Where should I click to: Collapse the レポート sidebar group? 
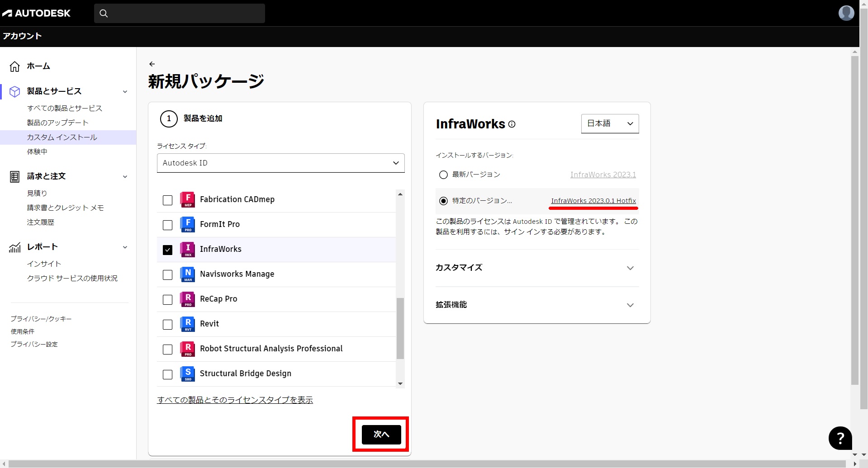[x=125, y=247]
